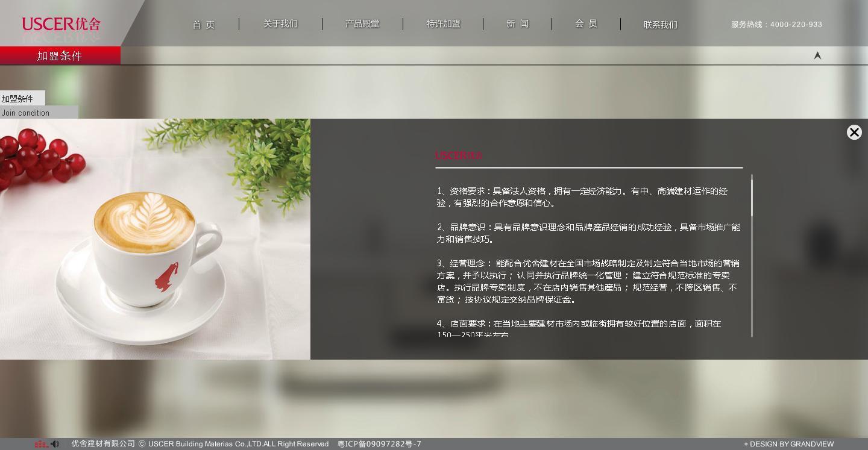The image size is (868, 450).
Task: Click the coffee cup image
Action: (155, 239)
